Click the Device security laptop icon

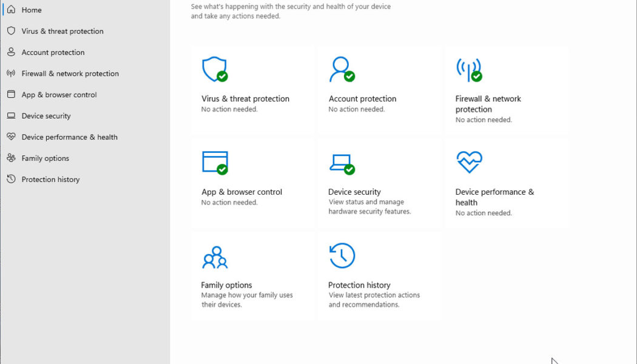(x=341, y=162)
